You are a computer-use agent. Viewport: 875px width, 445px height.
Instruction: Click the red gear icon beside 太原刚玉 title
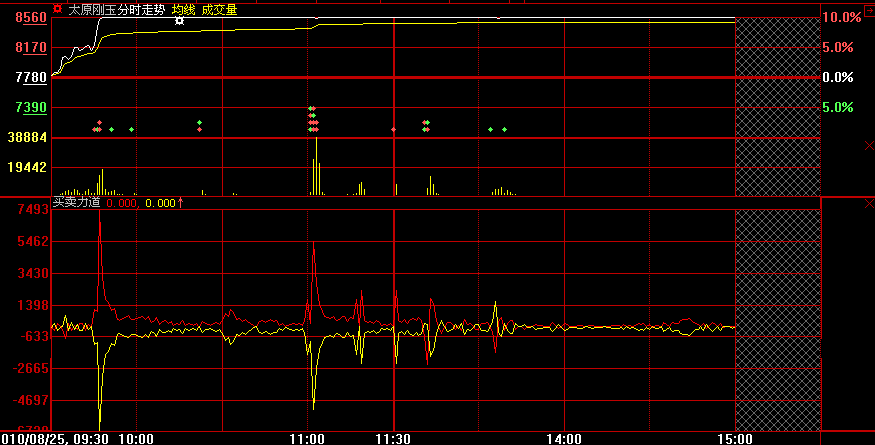click(57, 9)
